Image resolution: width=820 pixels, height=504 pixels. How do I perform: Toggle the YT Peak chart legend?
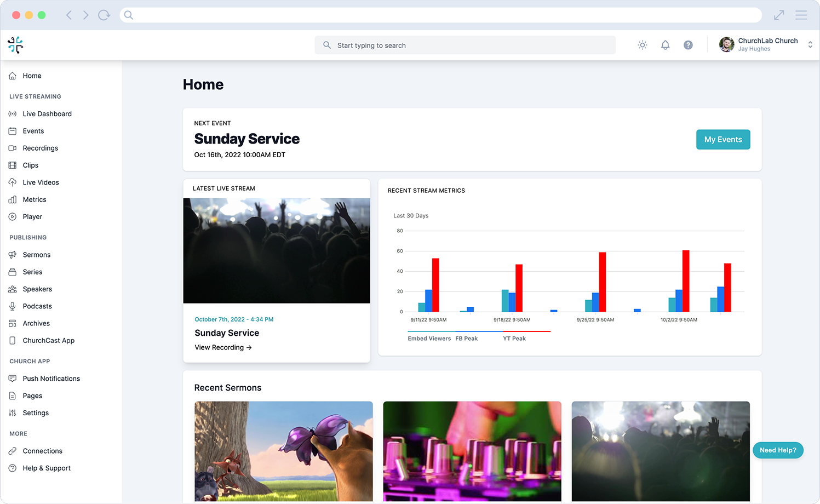tap(514, 339)
